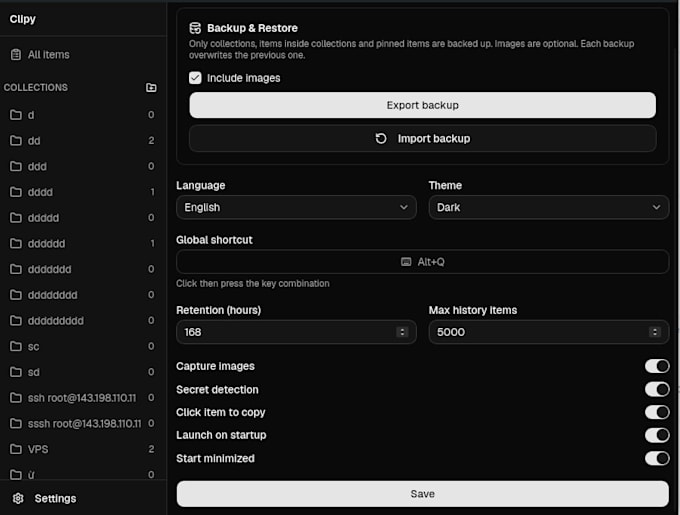
Task: Click the "Click then press the key combination" hint
Action: tap(253, 284)
